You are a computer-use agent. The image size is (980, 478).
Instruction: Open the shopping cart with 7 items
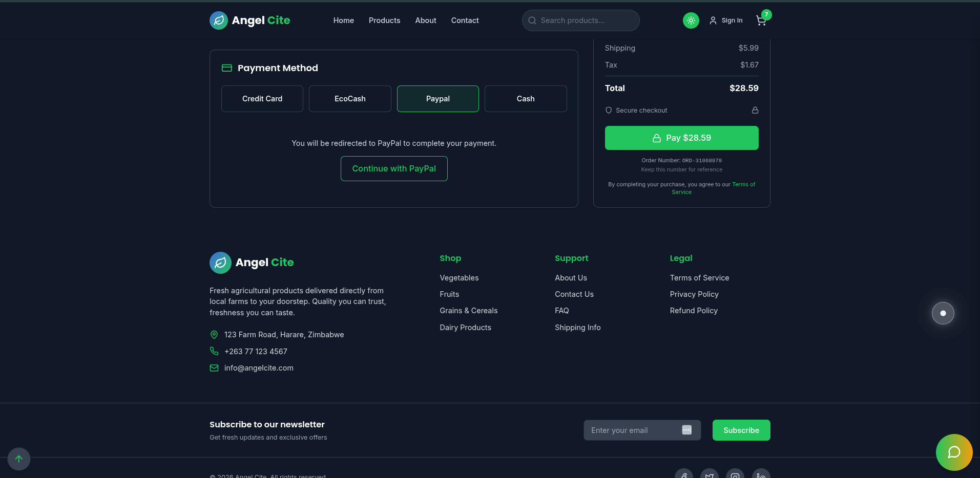[x=761, y=20]
